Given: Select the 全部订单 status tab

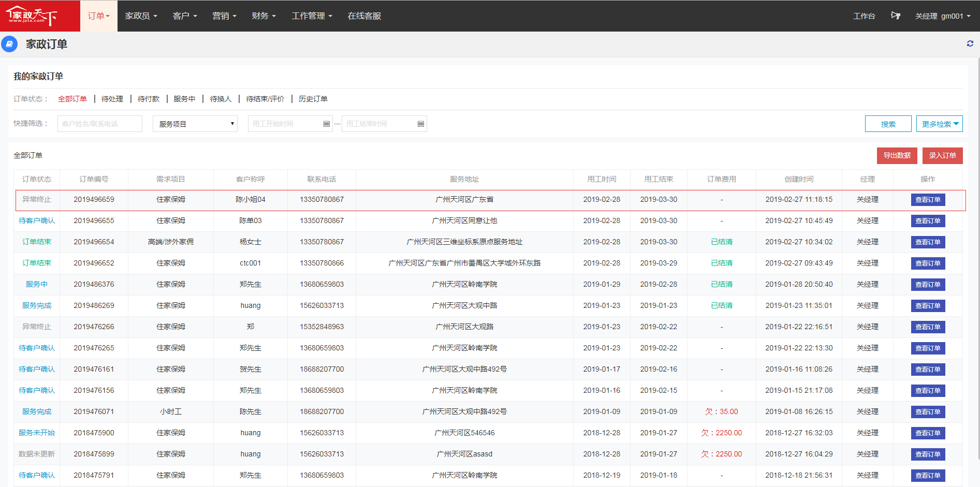Looking at the screenshot, I should tap(72, 99).
